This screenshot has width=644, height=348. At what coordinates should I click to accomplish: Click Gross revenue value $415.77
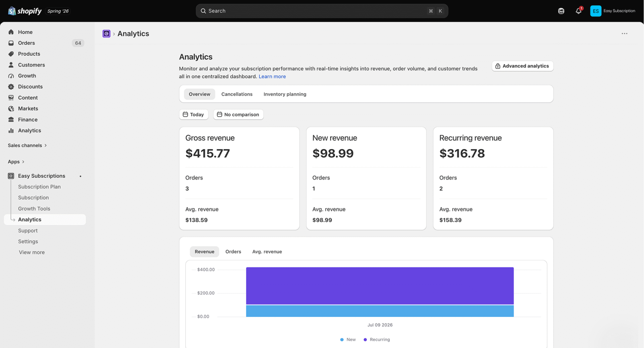click(x=208, y=153)
